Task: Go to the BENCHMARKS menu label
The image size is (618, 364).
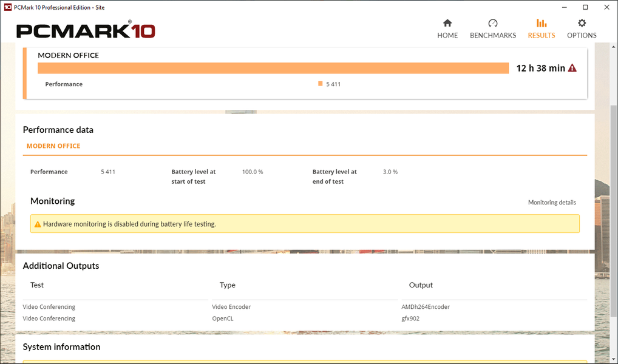Action: point(493,35)
